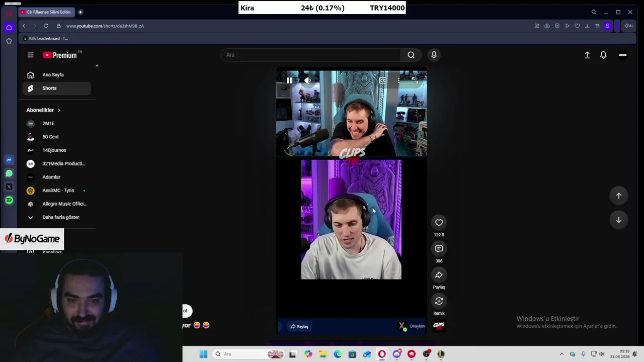The image size is (644, 362).
Task: Open the YouTube hamburger guide menu
Action: (x=30, y=55)
